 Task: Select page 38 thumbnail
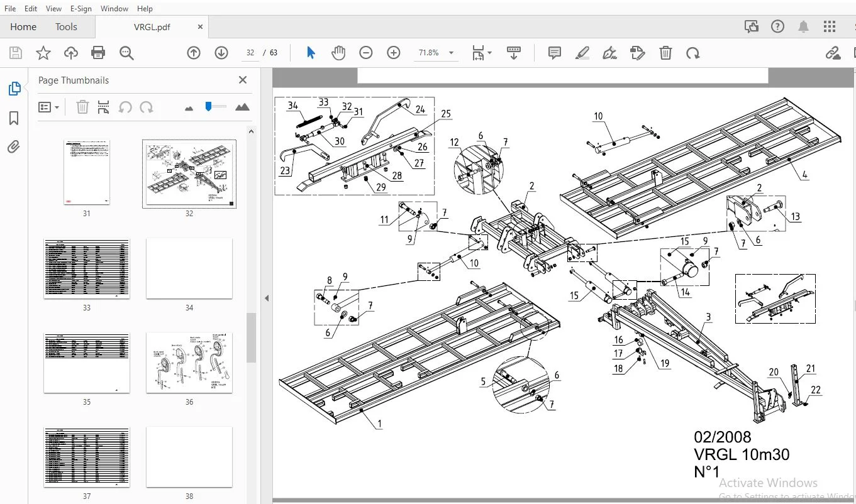tap(189, 457)
